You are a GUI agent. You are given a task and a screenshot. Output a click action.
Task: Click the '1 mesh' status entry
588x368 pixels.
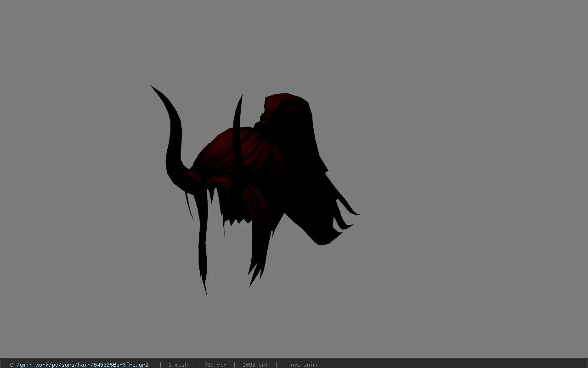click(x=178, y=365)
